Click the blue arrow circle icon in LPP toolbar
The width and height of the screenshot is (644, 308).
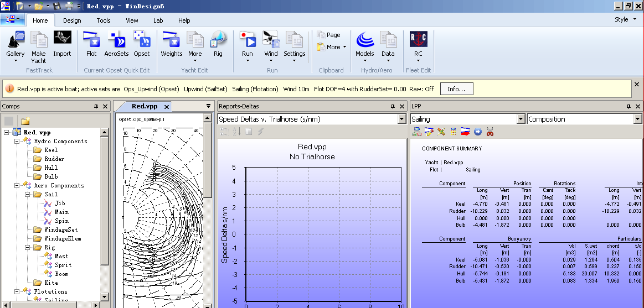point(478,132)
